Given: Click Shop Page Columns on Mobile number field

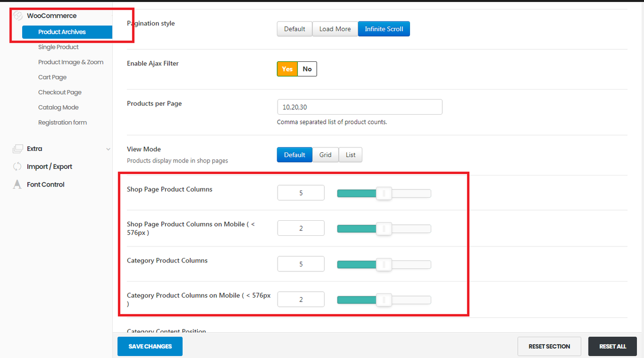Looking at the screenshot, I should pyautogui.click(x=301, y=228).
